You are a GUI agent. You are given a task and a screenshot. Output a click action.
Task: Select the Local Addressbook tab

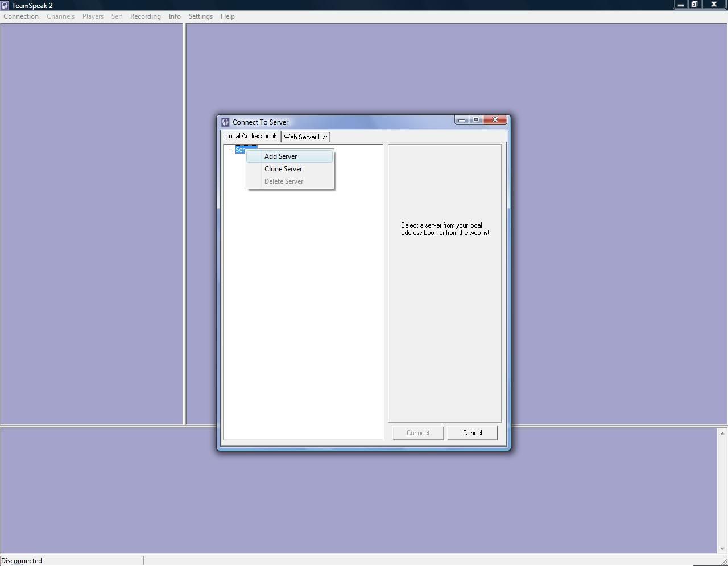[251, 136]
